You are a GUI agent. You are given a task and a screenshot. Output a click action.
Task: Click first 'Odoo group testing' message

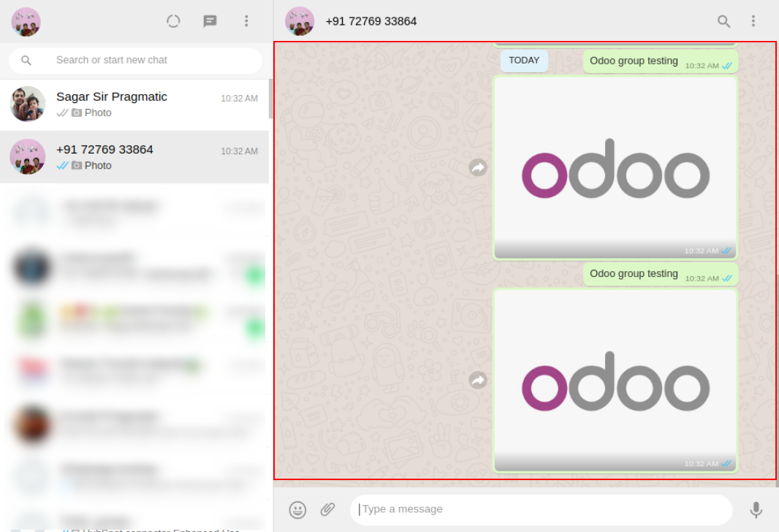(661, 61)
